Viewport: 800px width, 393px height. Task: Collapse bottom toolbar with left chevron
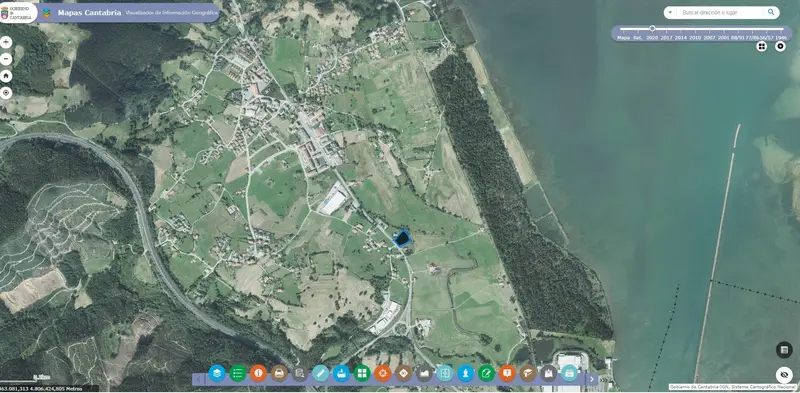point(198,379)
